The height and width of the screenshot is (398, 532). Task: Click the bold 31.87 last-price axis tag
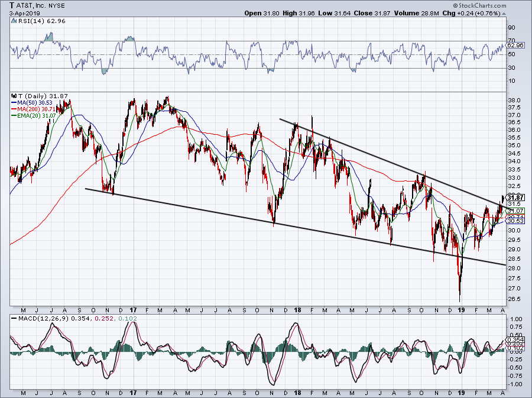click(x=515, y=198)
